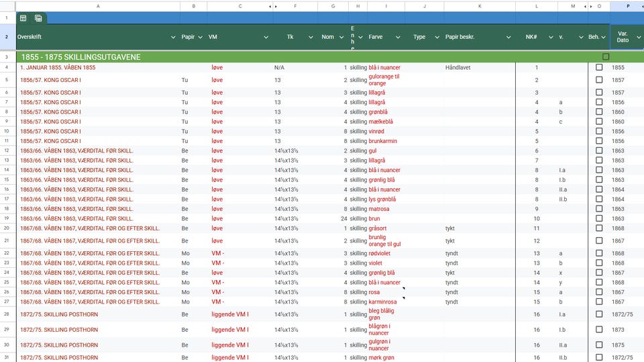Open the Overskrift column filter dropdown

[x=173, y=37]
